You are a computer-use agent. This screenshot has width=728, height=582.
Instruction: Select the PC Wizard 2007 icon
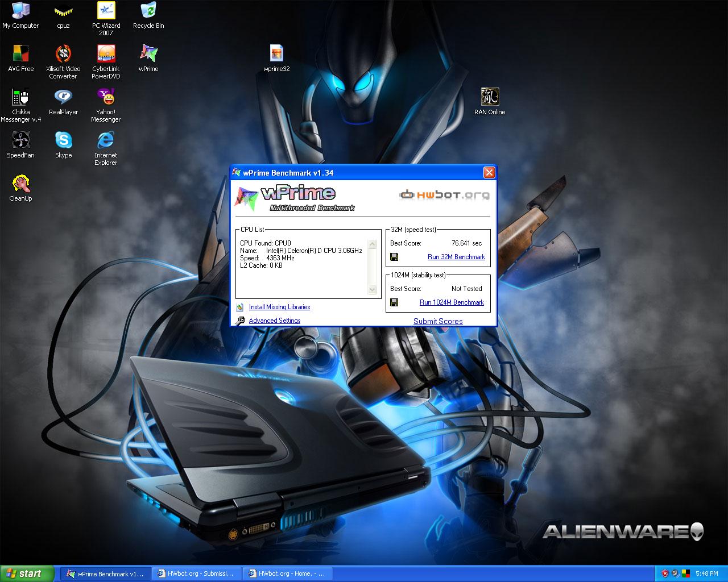[x=106, y=19]
